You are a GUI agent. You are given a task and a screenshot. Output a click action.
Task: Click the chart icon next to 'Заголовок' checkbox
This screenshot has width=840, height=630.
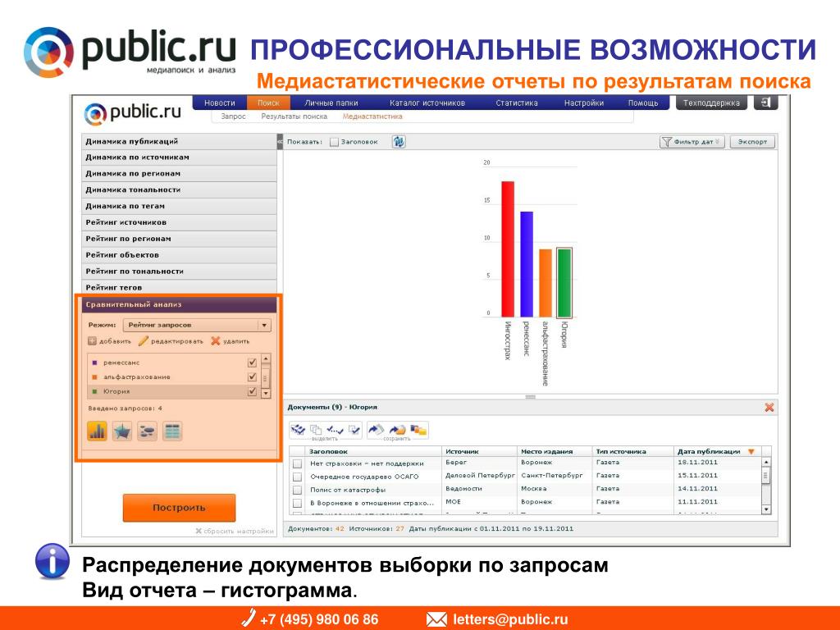(399, 141)
